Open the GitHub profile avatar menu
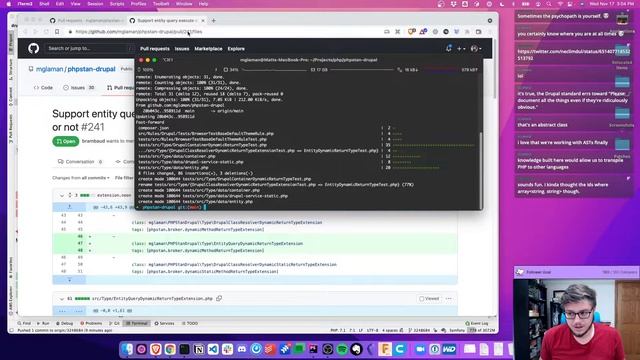 click(476, 49)
